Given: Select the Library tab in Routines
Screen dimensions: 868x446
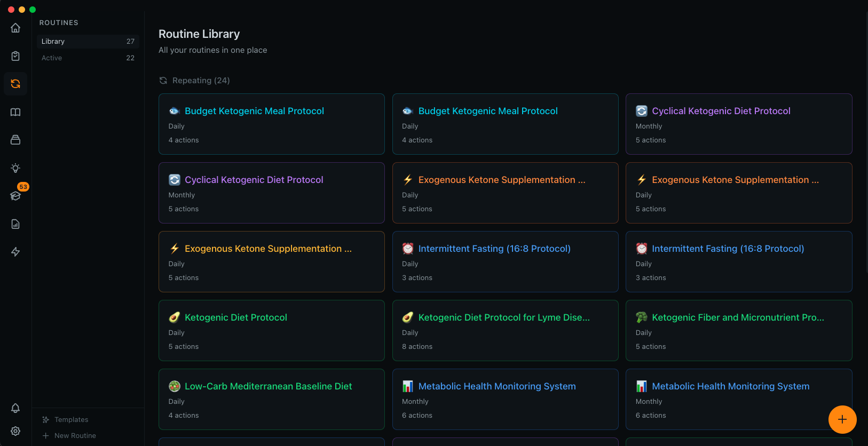Looking at the screenshot, I should (x=88, y=42).
